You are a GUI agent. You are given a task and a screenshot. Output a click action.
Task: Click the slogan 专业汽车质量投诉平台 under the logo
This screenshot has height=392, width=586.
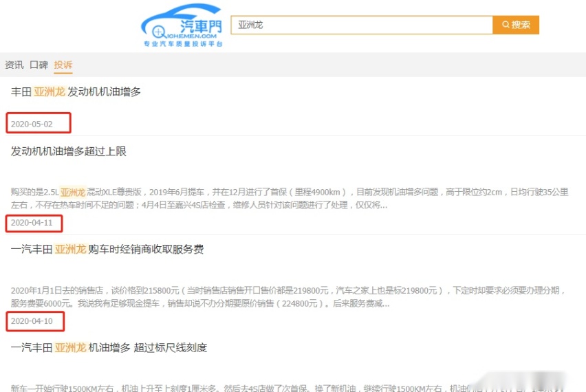pyautogui.click(x=183, y=44)
